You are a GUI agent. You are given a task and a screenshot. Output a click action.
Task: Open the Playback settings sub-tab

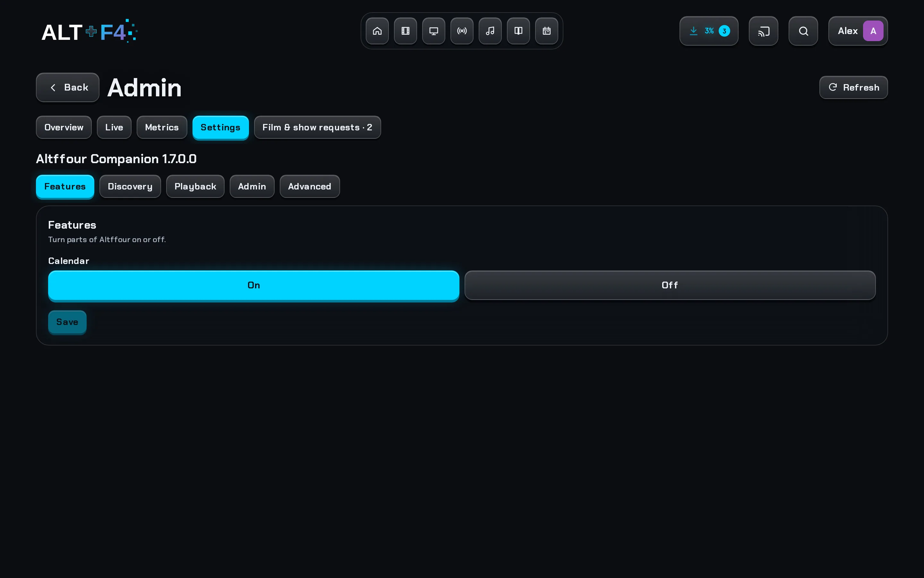point(195,187)
